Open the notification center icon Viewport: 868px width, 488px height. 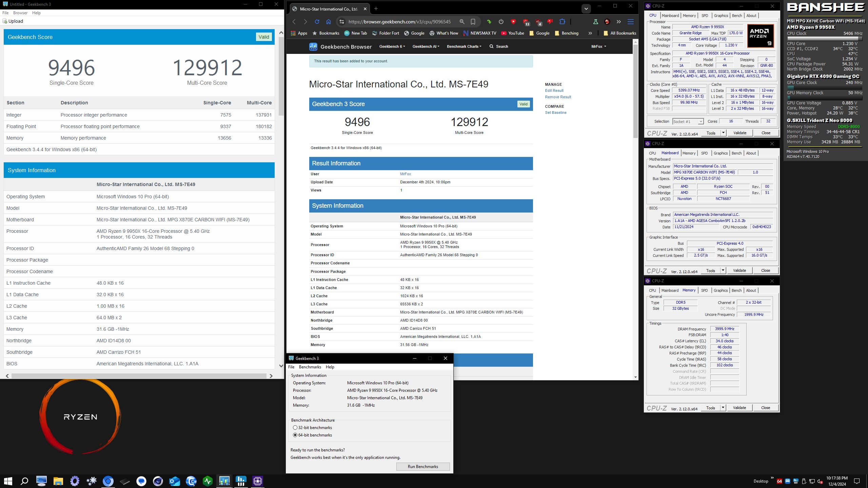pos(857,481)
